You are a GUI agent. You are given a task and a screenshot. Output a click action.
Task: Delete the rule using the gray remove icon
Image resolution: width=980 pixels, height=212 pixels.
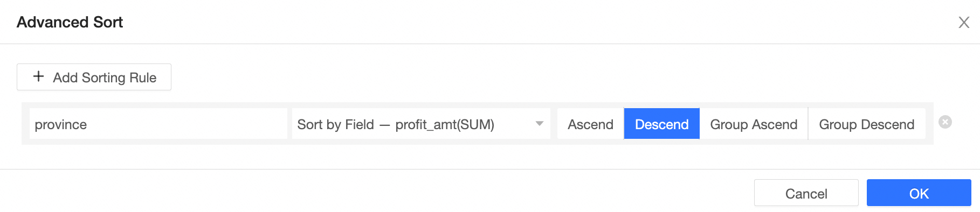pos(945,122)
